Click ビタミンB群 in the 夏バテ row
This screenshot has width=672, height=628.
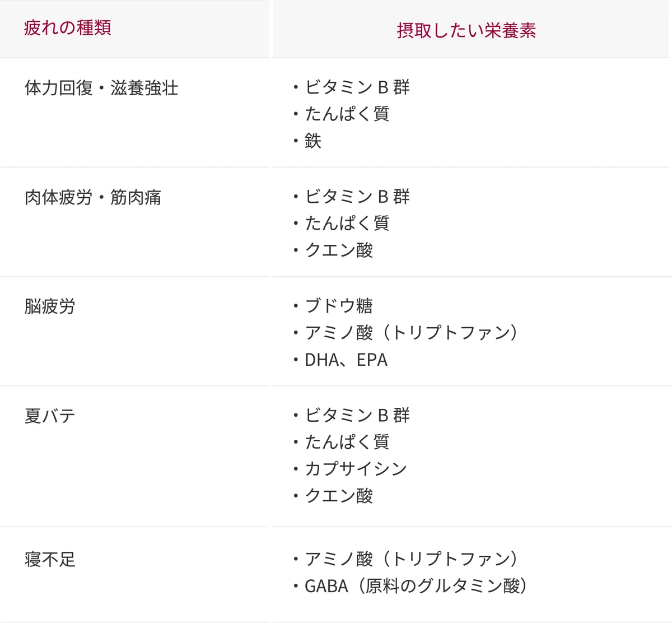click(x=357, y=415)
